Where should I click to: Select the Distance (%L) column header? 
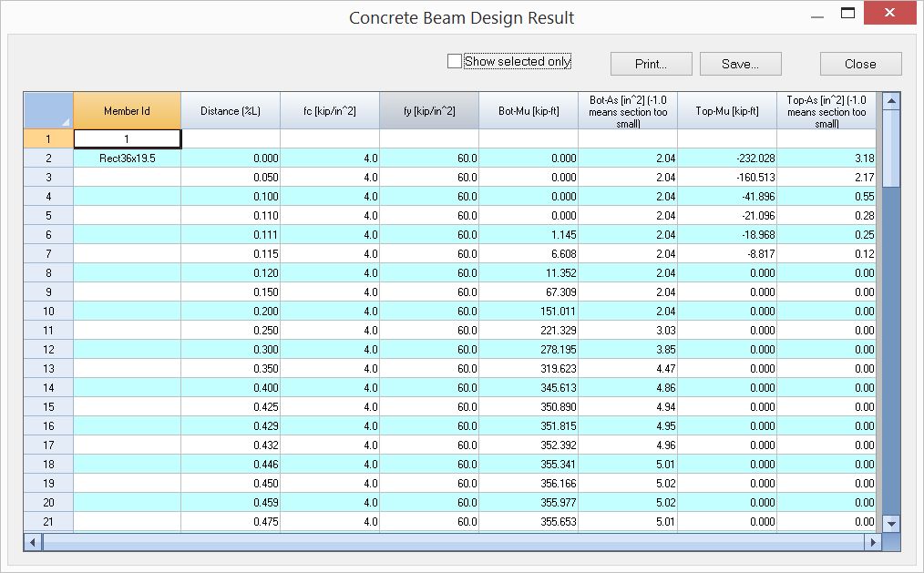(231, 110)
